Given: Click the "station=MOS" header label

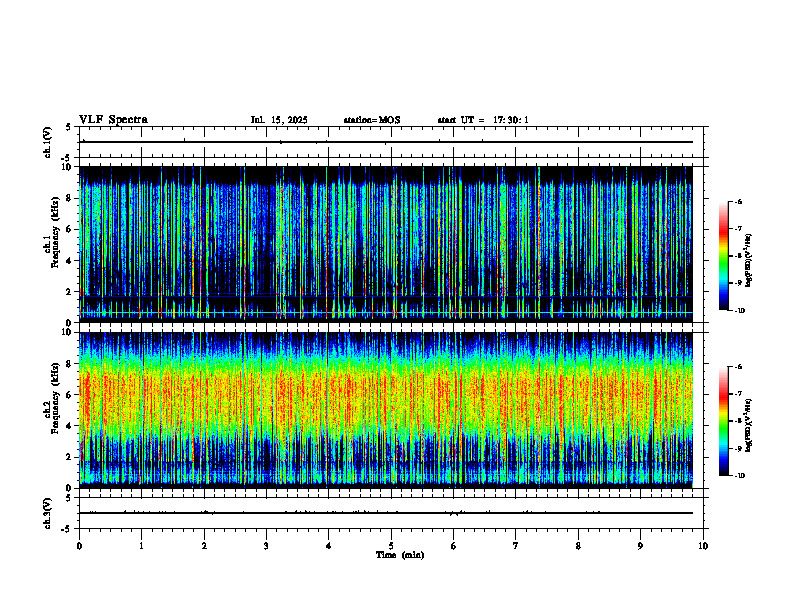Looking at the screenshot, I should click(x=372, y=120).
